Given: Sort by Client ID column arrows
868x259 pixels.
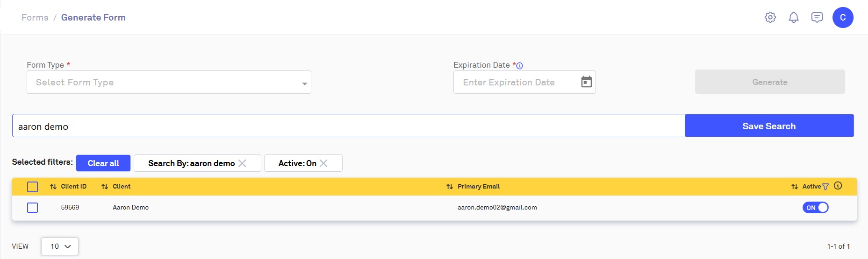Looking at the screenshot, I should (x=53, y=187).
